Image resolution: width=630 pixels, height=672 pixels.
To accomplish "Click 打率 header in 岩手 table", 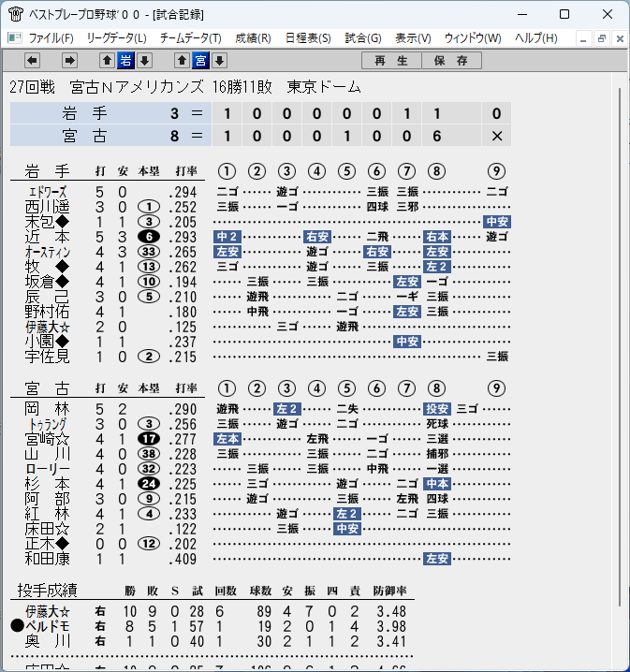I will [186, 171].
